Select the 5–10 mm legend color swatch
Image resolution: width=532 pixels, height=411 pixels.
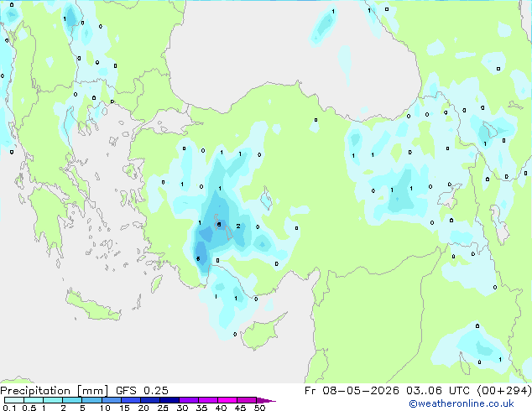91,400
